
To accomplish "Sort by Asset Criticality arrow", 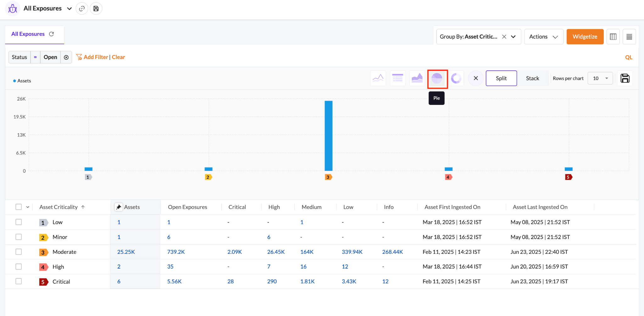I will point(83,207).
